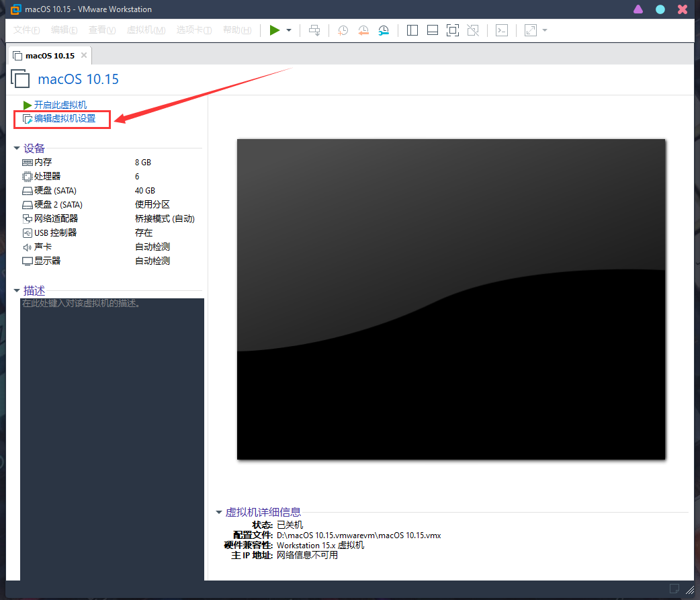Select the 硬盘 (SATA) 40 GB row

[111, 191]
